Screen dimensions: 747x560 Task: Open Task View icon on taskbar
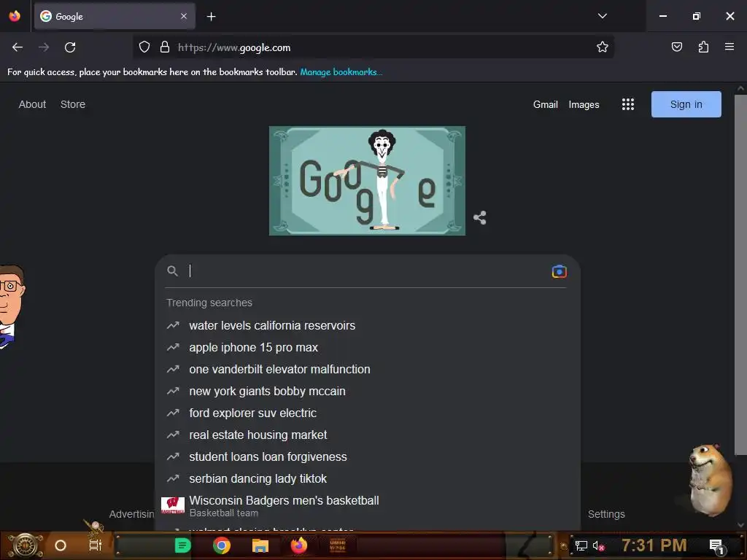[96, 545]
